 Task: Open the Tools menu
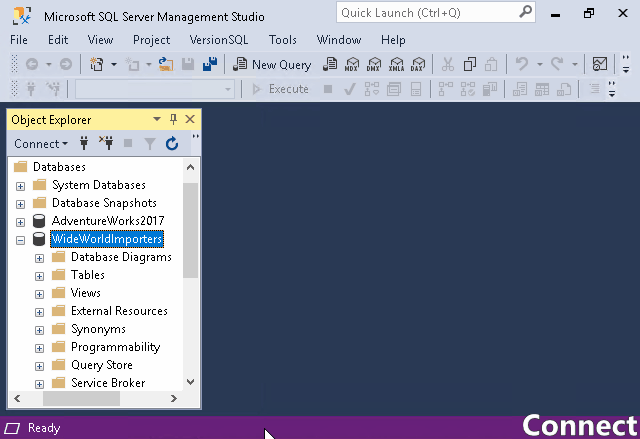pos(282,40)
